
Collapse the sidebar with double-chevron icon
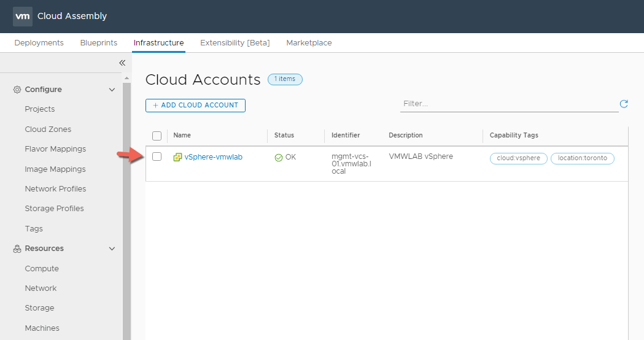(x=122, y=63)
